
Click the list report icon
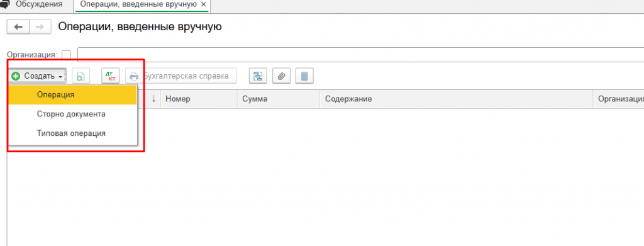coord(304,76)
